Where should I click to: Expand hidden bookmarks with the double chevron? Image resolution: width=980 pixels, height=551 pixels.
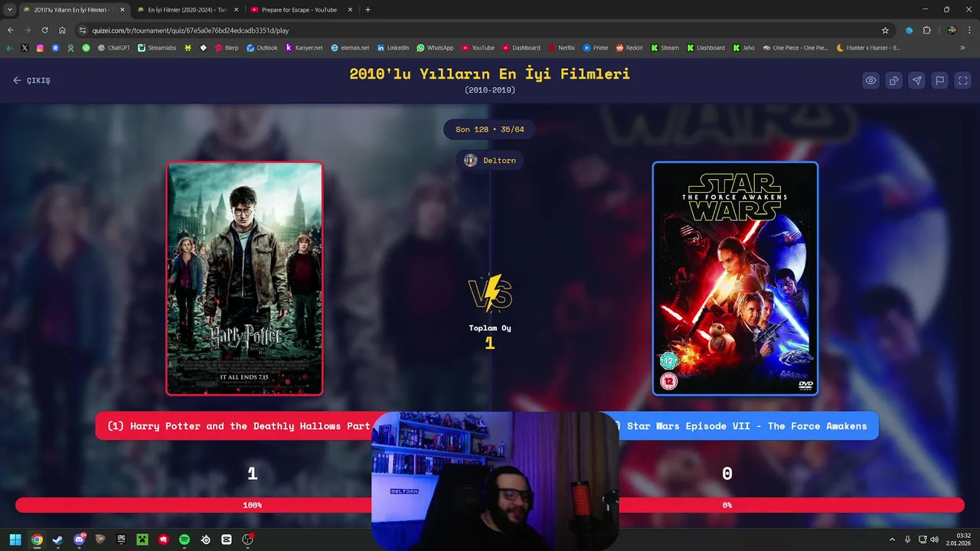962,47
